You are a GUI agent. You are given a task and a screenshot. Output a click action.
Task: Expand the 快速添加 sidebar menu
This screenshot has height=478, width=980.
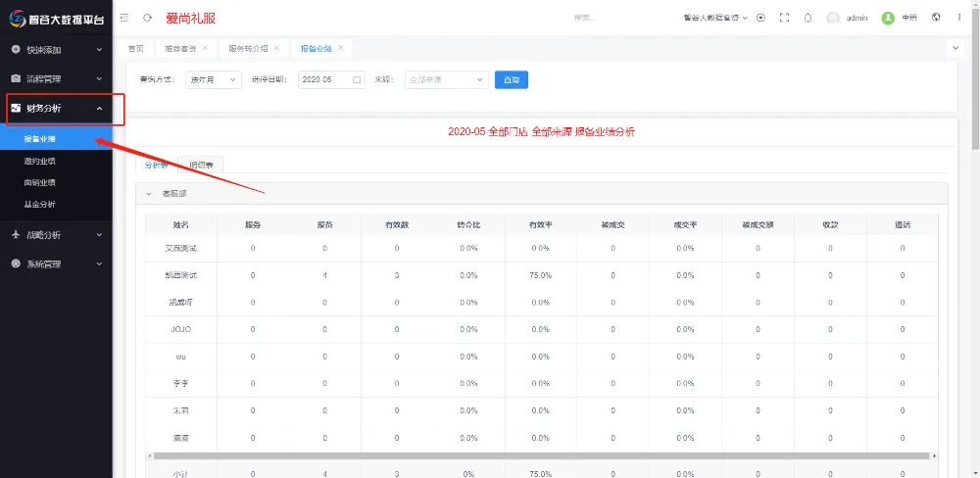pyautogui.click(x=56, y=49)
